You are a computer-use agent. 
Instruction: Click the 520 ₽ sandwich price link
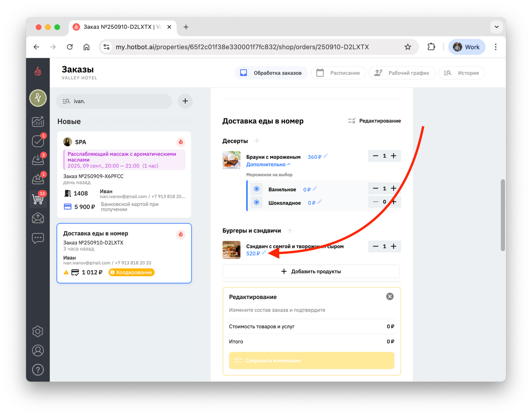[253, 253]
